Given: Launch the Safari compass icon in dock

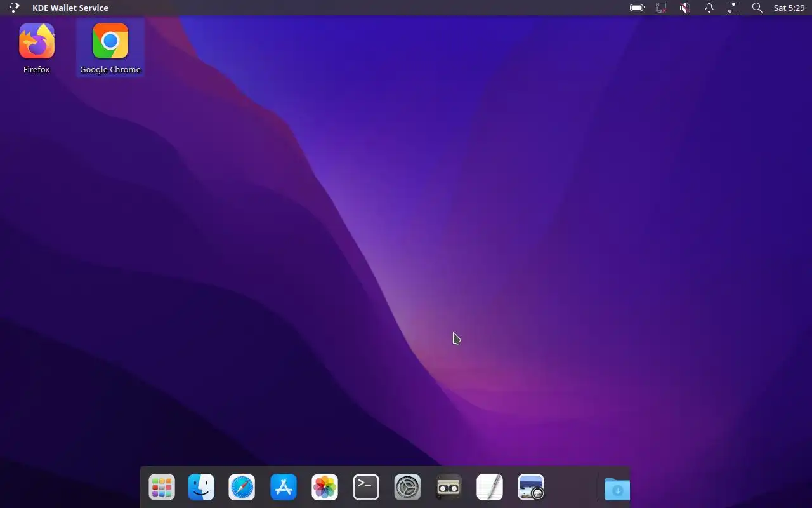Looking at the screenshot, I should pyautogui.click(x=242, y=488).
